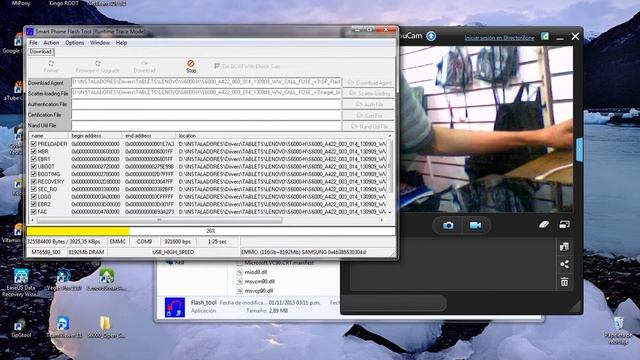This screenshot has width=640, height=360.
Task: Click the YouCam webcam preview area
Action: point(486,129)
